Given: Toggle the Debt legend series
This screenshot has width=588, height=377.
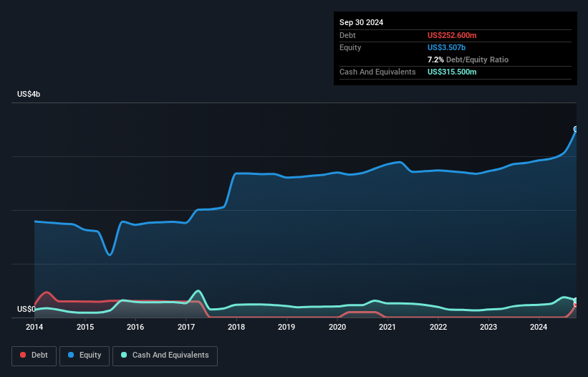Looking at the screenshot, I should click(34, 355).
